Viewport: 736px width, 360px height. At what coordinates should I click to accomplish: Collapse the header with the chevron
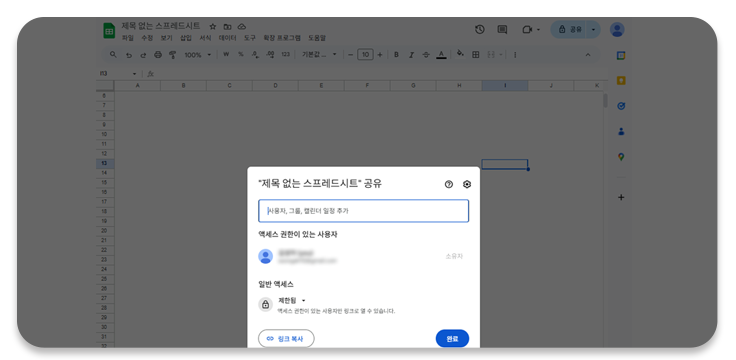[588, 55]
